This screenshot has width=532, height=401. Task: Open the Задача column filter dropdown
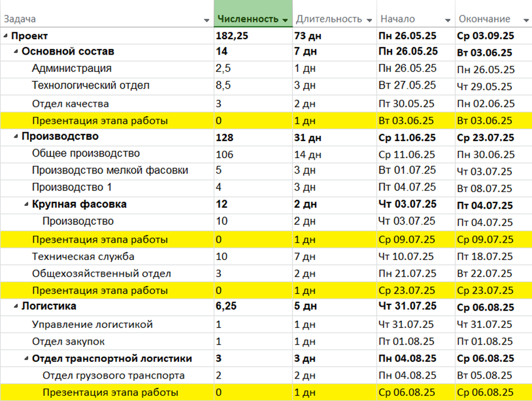(x=207, y=20)
